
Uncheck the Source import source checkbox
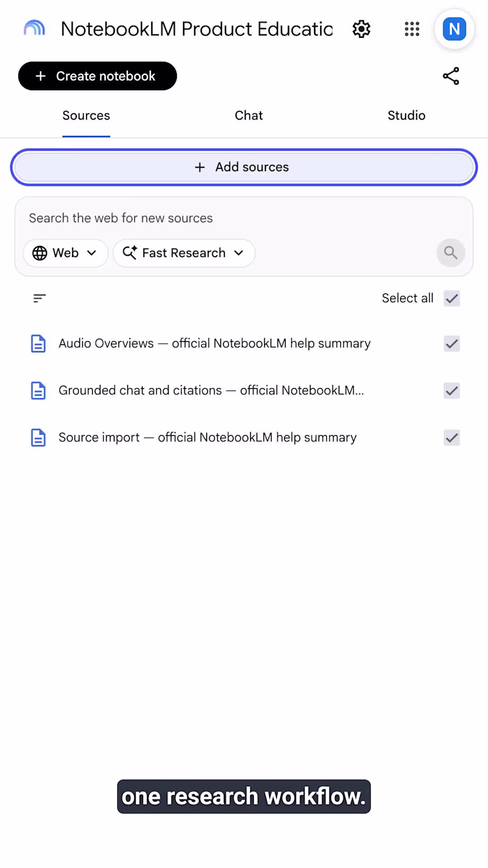click(x=451, y=438)
